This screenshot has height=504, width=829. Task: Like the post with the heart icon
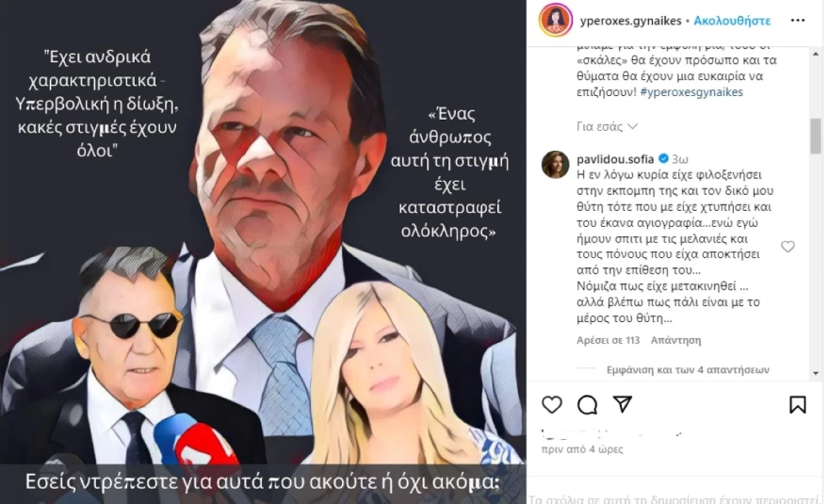[x=552, y=404]
